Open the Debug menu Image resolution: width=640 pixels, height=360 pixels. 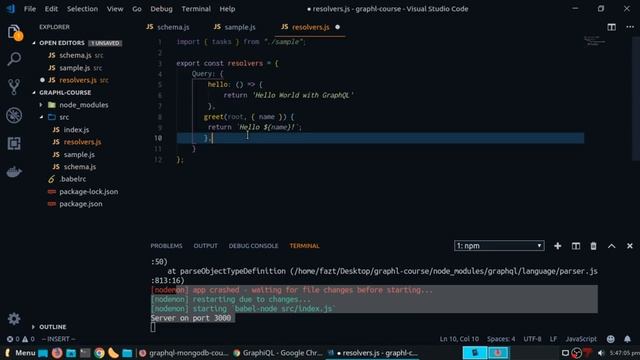(x=161, y=9)
